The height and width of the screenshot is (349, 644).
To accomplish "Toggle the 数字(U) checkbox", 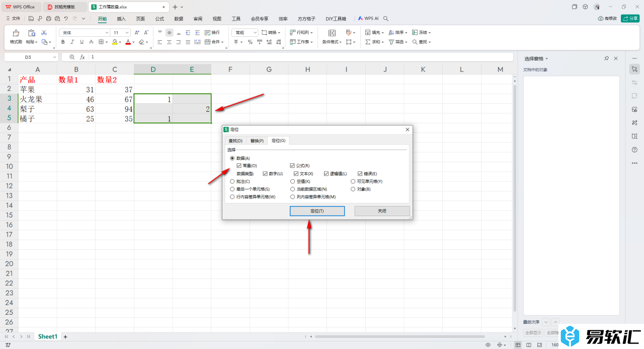I will click(265, 174).
